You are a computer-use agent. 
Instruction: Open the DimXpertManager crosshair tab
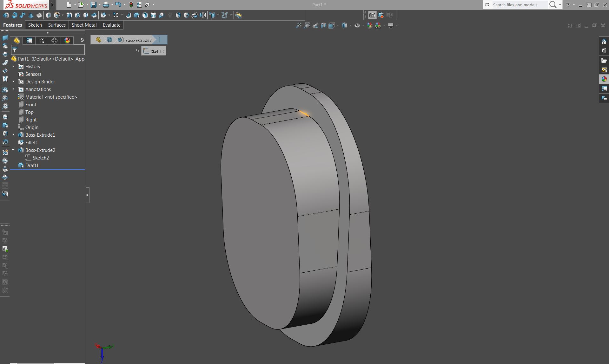coord(55,41)
